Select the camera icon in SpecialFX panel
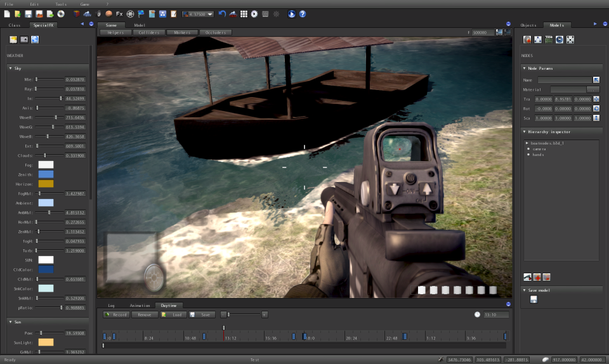Image resolution: width=609 pixels, height=364 pixels. click(24, 39)
